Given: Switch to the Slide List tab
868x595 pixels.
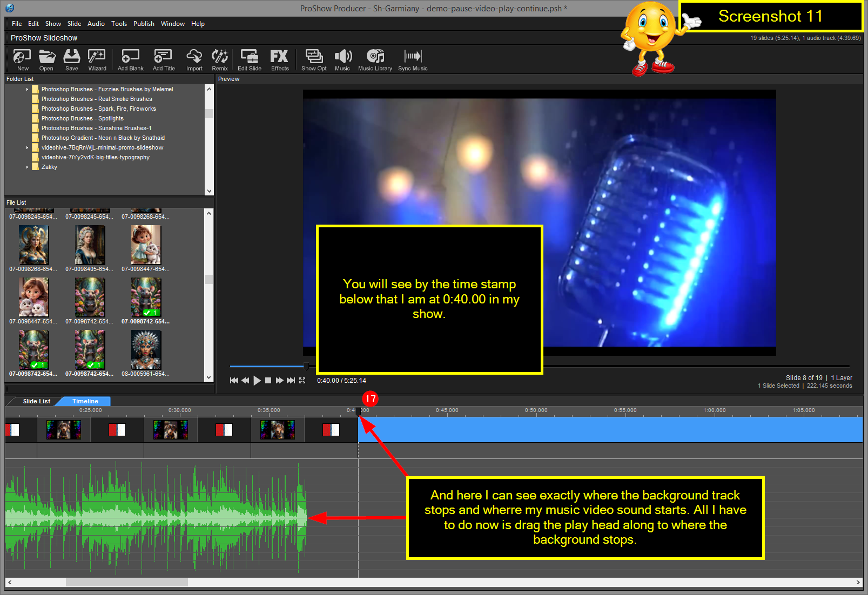Looking at the screenshot, I should coord(36,401).
